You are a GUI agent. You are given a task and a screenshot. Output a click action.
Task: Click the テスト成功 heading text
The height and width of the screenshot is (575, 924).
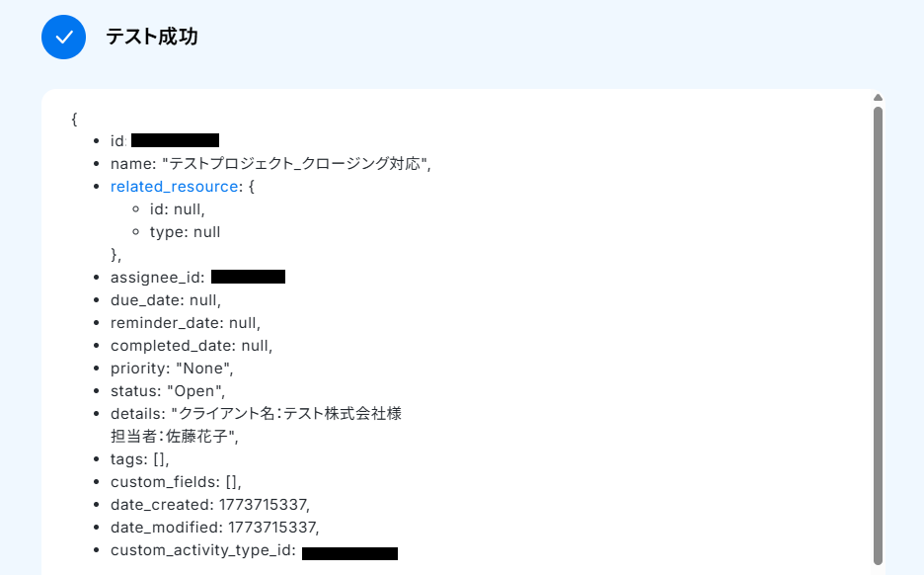(x=151, y=38)
